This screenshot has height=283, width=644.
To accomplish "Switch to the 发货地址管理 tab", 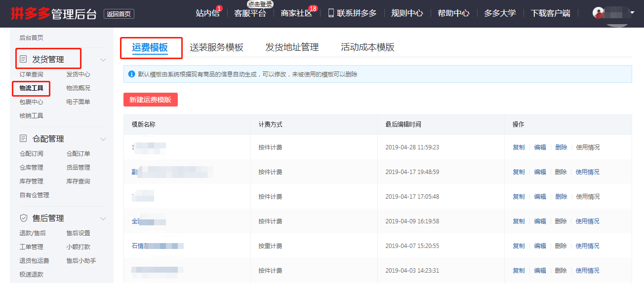I will (292, 47).
